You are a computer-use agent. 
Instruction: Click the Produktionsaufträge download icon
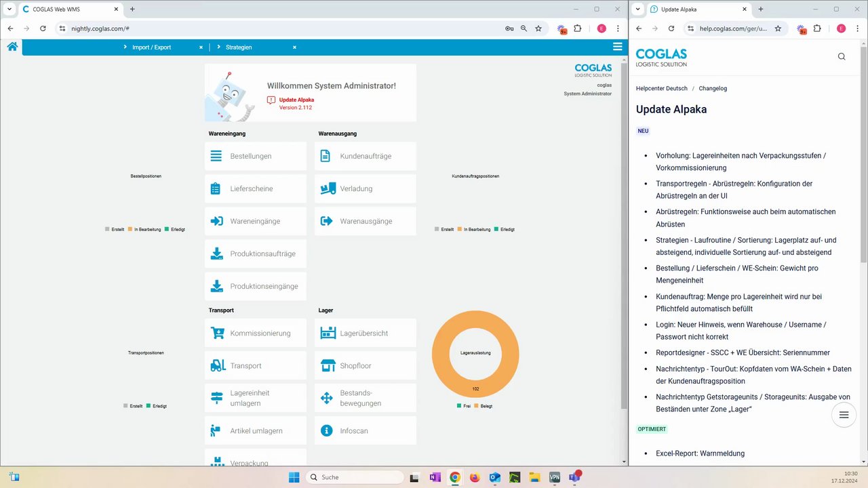point(216,253)
